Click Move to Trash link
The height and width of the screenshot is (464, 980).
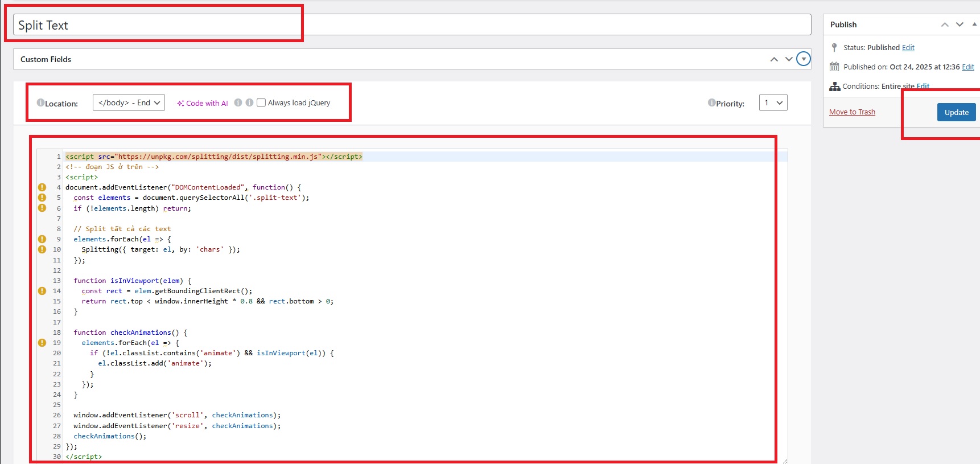(x=852, y=112)
